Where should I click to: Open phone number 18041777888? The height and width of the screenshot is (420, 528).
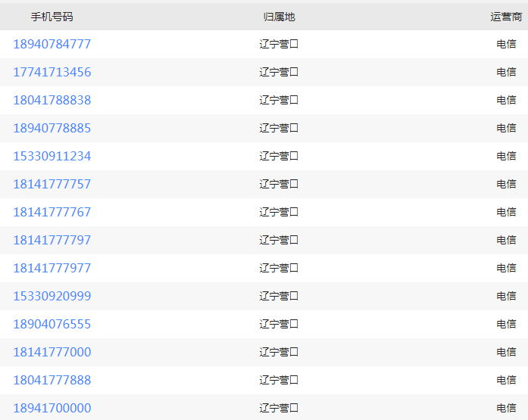coord(52,380)
